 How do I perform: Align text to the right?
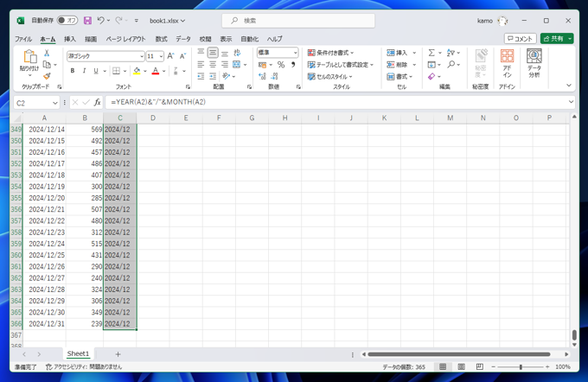point(225,65)
